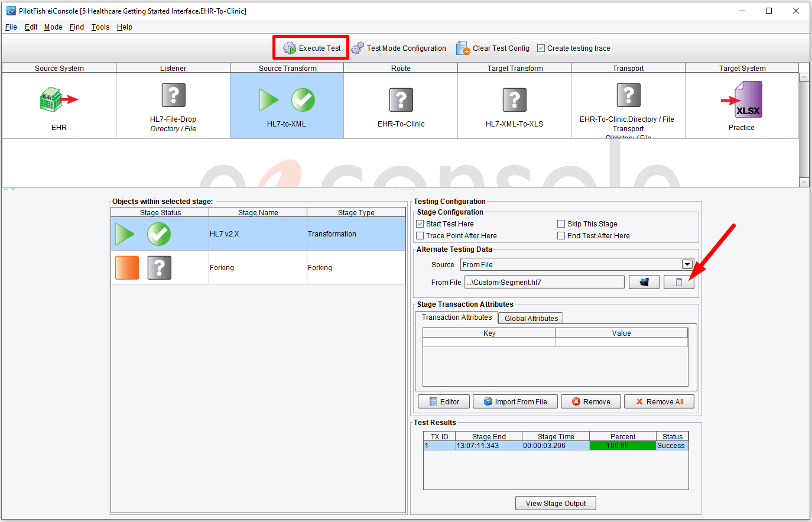
Task: Select the Transformation stage type cell
Action: [x=356, y=234]
